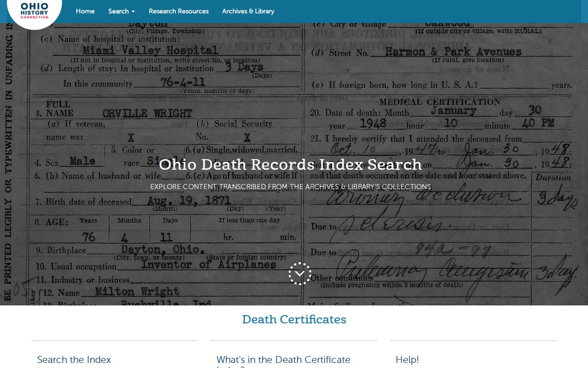The image size is (588, 368).
Task: Expand the Search dropdown menu
Action: click(122, 11)
